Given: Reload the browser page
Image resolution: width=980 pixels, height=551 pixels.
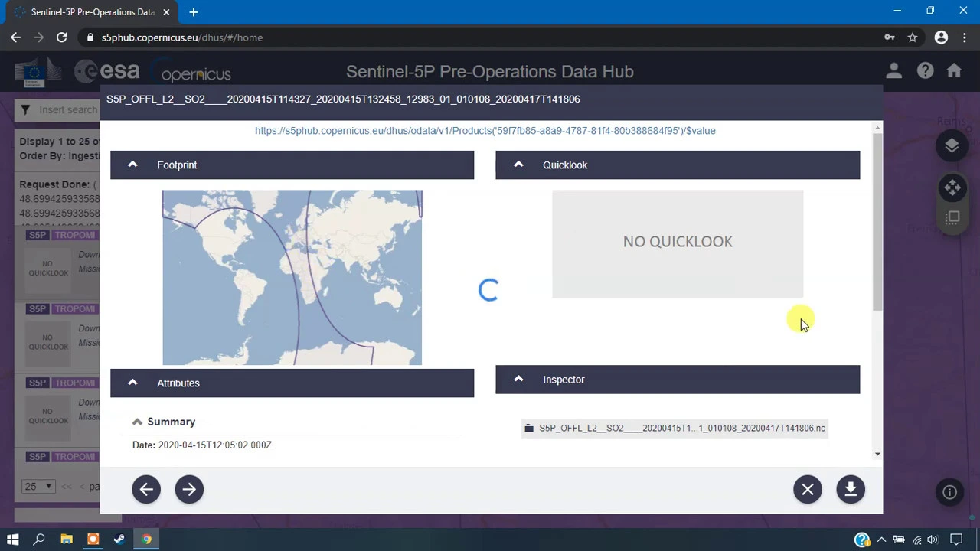Looking at the screenshot, I should [x=62, y=37].
